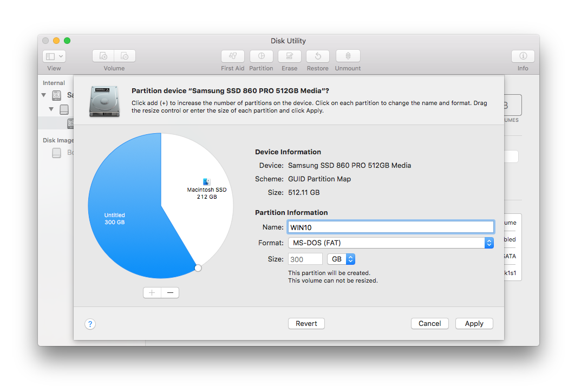This screenshot has height=392, width=581.
Task: Add a partition with plus button
Action: [x=152, y=293]
